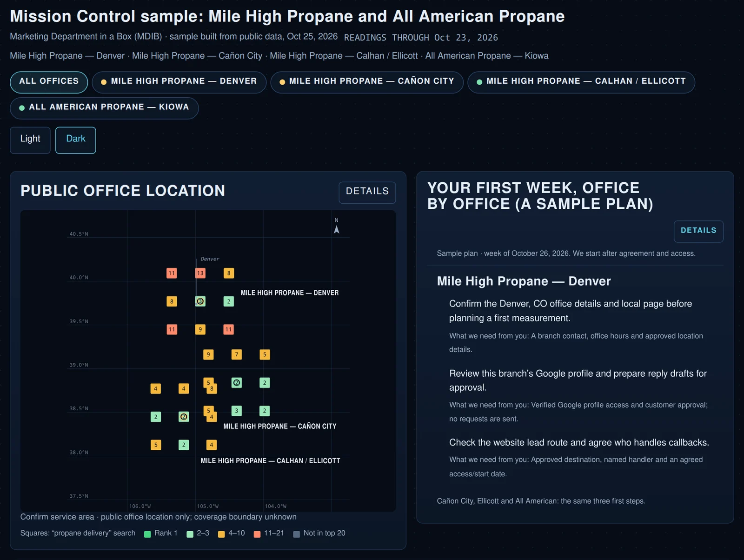Open DETAILS for the first week plan
The height and width of the screenshot is (560, 744).
tap(698, 231)
